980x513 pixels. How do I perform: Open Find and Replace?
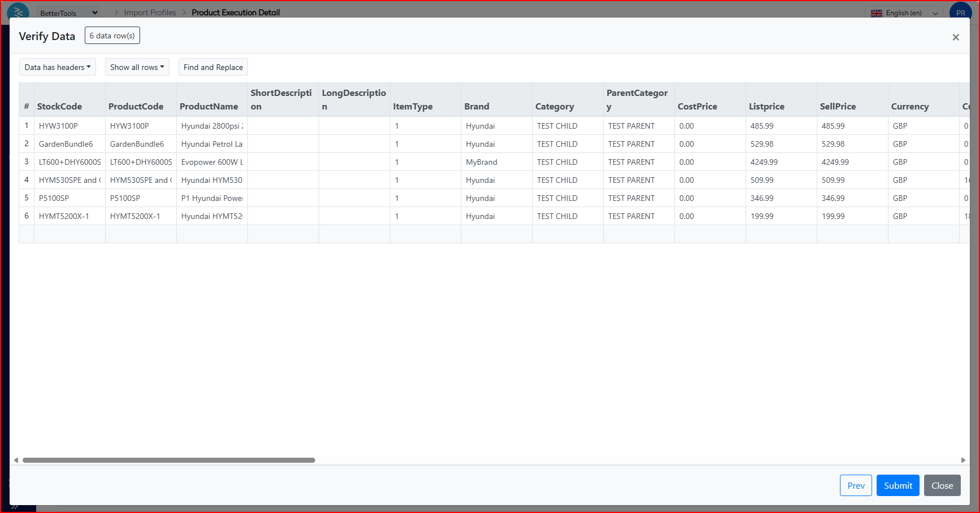click(213, 67)
